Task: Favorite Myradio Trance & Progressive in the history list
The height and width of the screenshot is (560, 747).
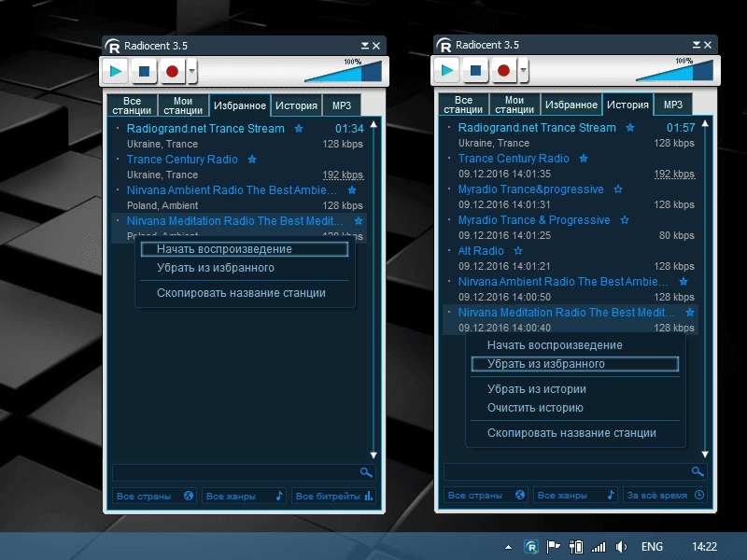Action: pos(625,220)
